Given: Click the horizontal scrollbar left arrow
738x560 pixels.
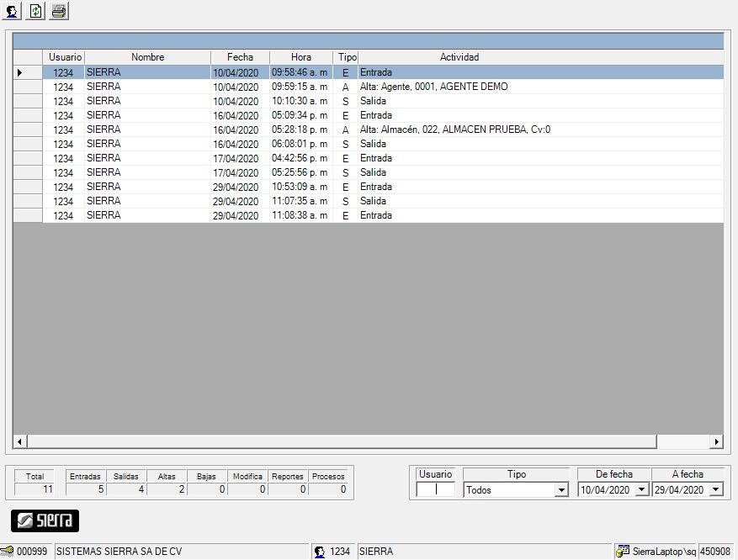Looking at the screenshot, I should pos(20,441).
